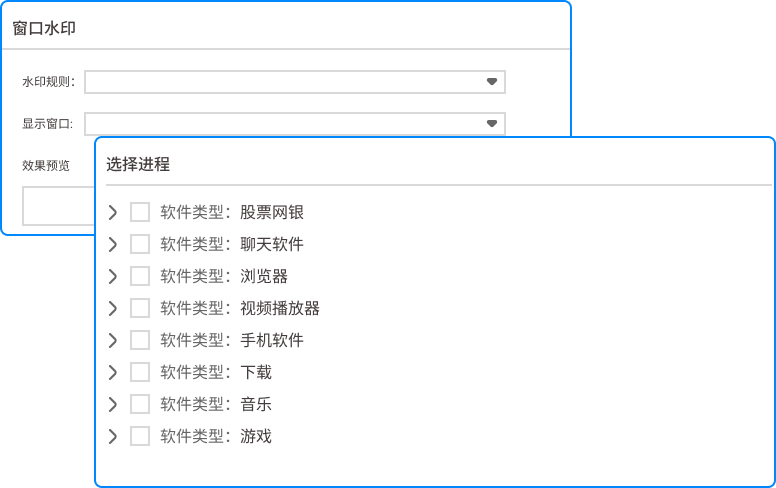Enable the 游戏 checkbox
The image size is (776, 488).
140,436
